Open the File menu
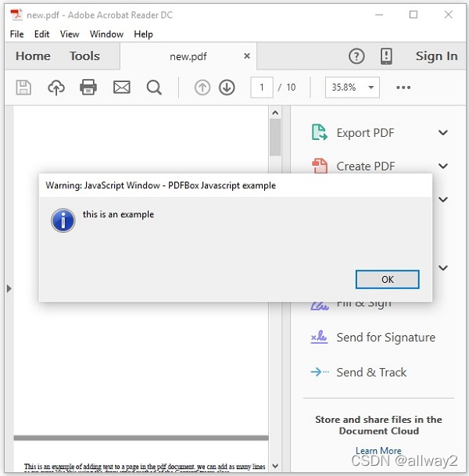469x476 pixels. point(16,34)
